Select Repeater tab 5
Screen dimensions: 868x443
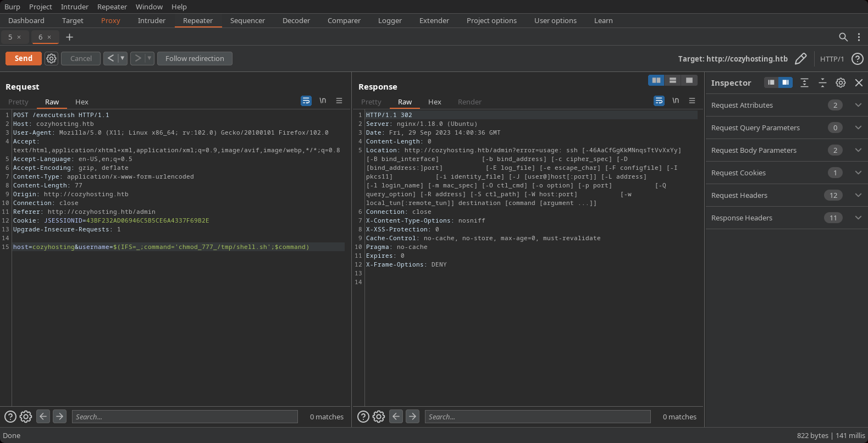tap(10, 37)
